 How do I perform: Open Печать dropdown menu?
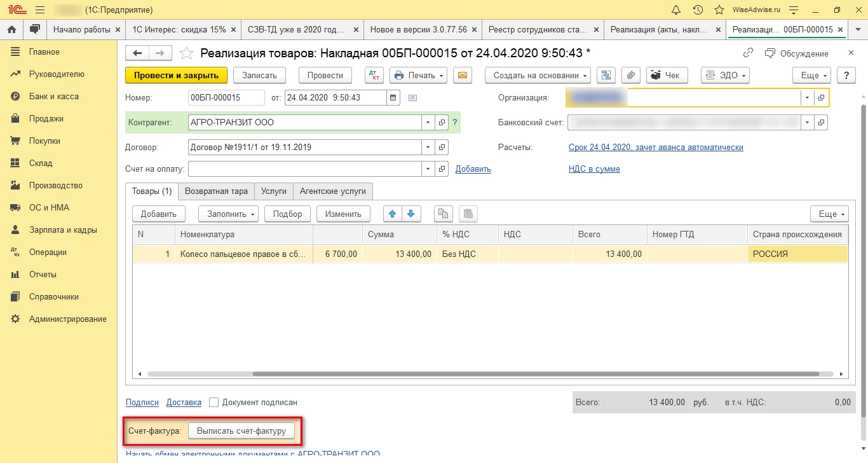click(x=418, y=75)
